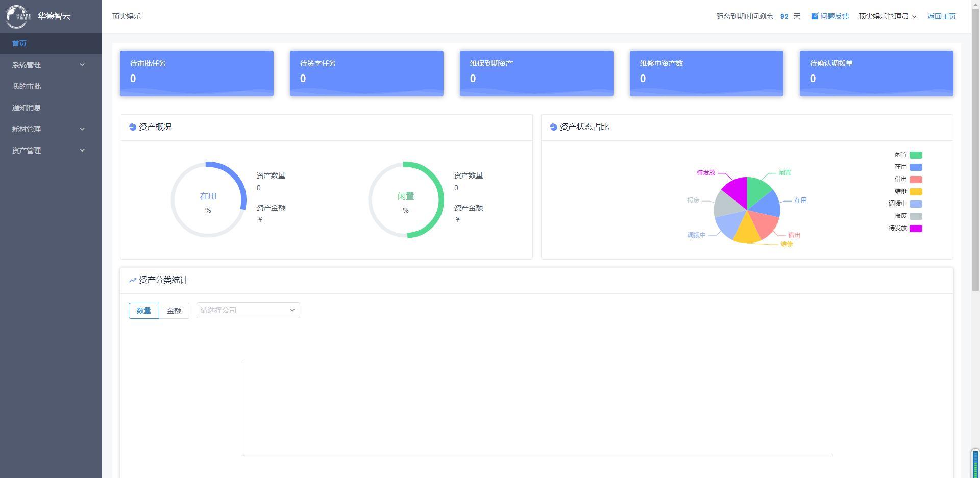Image resolution: width=980 pixels, height=478 pixels.
Task: Click the 在用 progress ring
Action: pos(208,199)
